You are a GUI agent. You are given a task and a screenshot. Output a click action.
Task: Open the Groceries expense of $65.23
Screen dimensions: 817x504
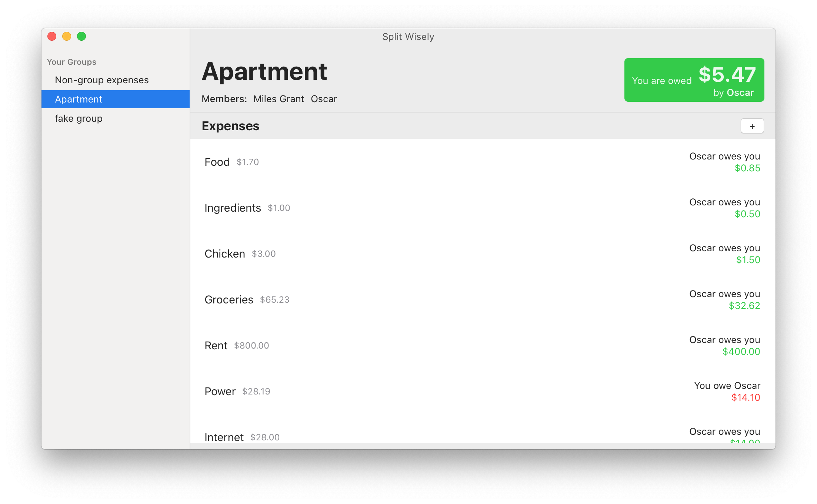click(229, 300)
